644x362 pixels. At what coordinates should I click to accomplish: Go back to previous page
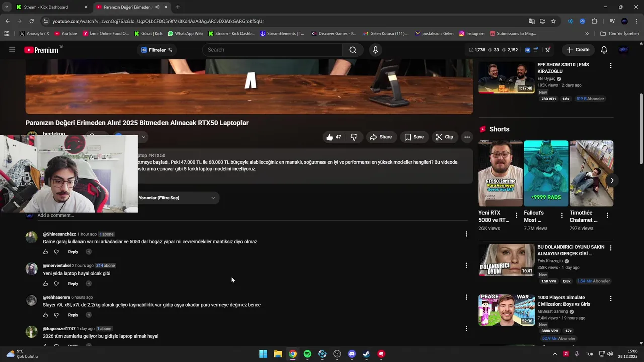pos(7,21)
